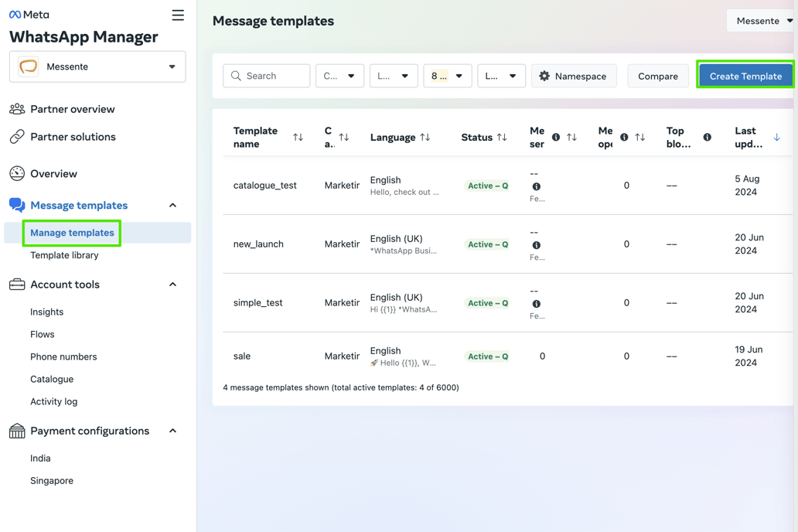Click the 5 Aug 2024 date
Viewport: 798px width, 532px height.
(747, 186)
